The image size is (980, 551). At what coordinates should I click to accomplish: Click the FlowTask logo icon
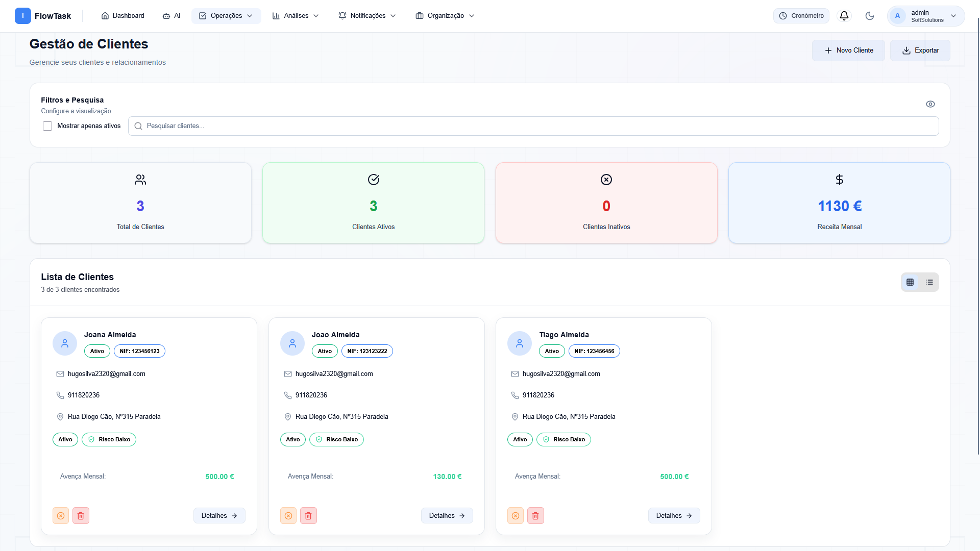tap(22, 16)
